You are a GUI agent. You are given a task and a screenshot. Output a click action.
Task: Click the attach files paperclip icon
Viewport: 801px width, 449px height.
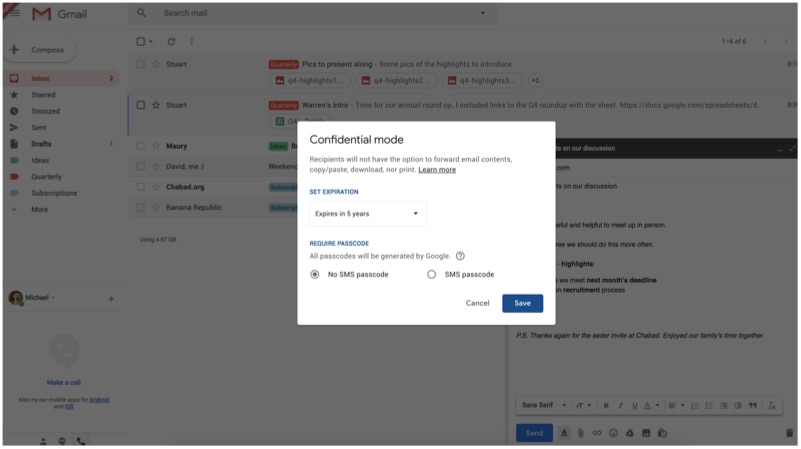580,433
